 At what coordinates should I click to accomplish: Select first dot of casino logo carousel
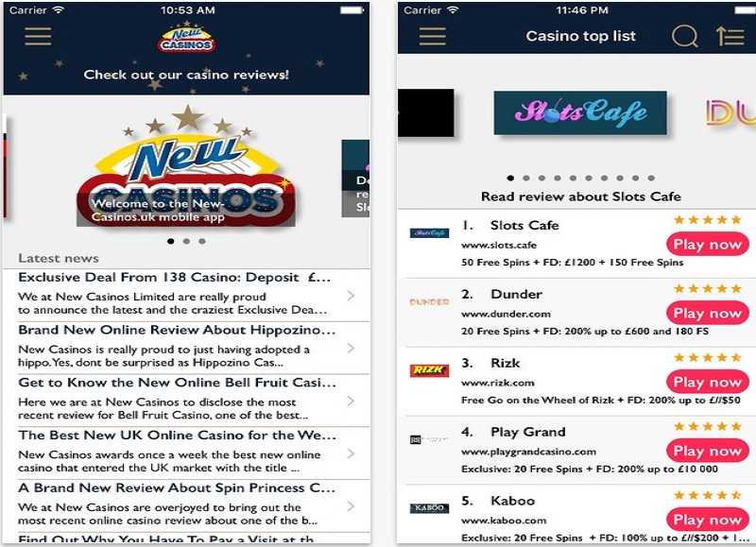click(510, 179)
